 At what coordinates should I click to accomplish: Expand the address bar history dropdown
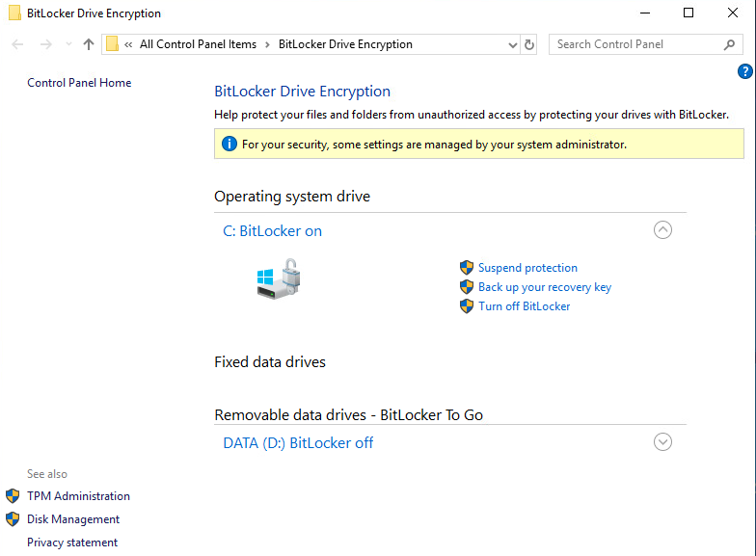click(x=513, y=44)
